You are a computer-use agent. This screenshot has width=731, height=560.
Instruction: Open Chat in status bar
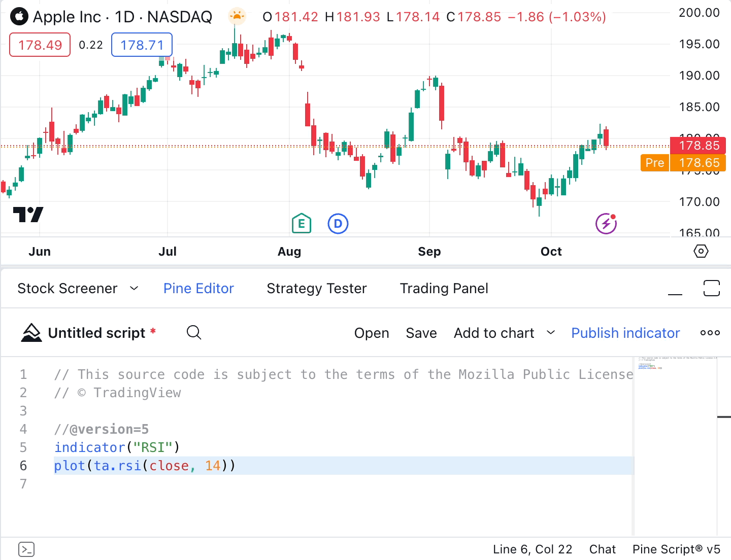[602, 549]
